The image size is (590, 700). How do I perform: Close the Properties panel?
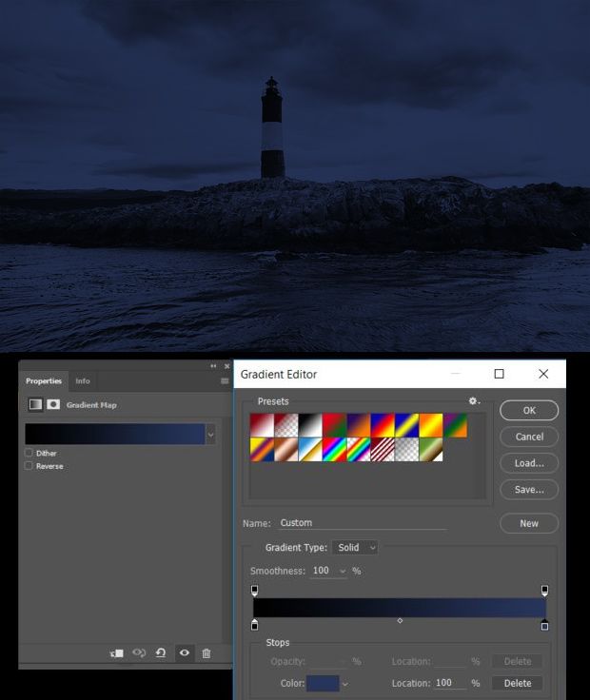tap(226, 366)
